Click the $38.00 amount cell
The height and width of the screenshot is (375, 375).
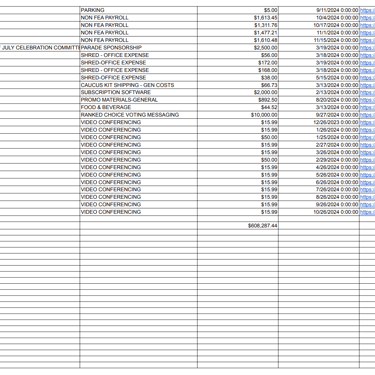(x=238, y=77)
